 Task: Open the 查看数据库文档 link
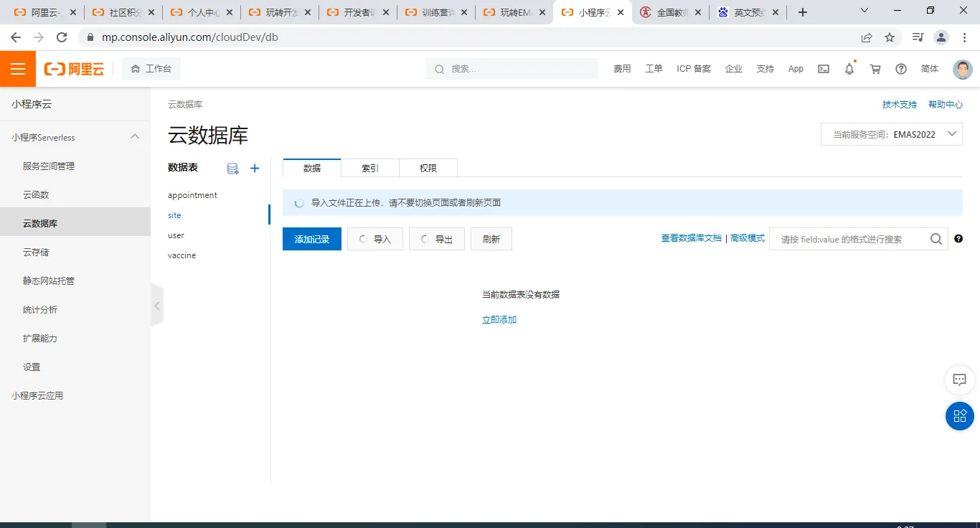click(692, 238)
